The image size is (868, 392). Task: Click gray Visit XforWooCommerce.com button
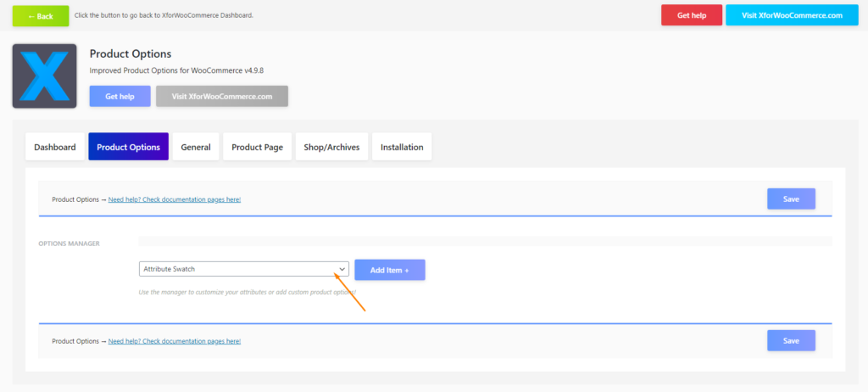[x=222, y=97]
